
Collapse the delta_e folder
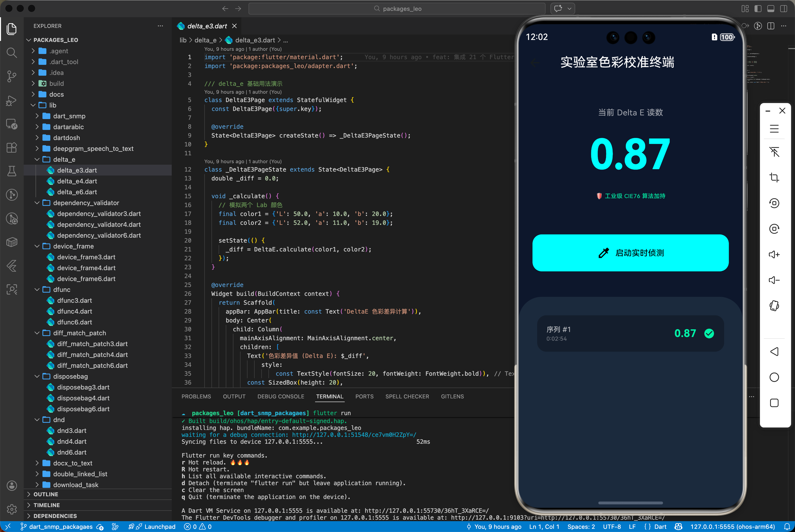pyautogui.click(x=64, y=160)
